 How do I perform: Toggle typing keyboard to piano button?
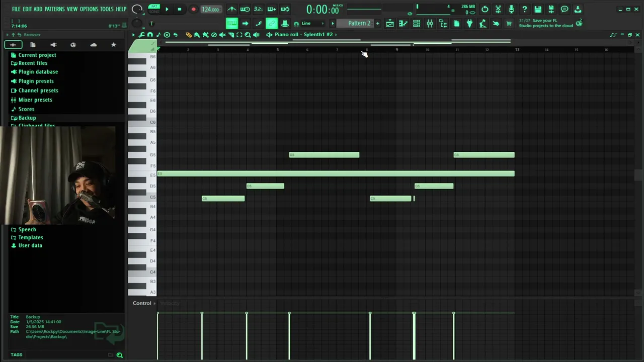[232, 23]
